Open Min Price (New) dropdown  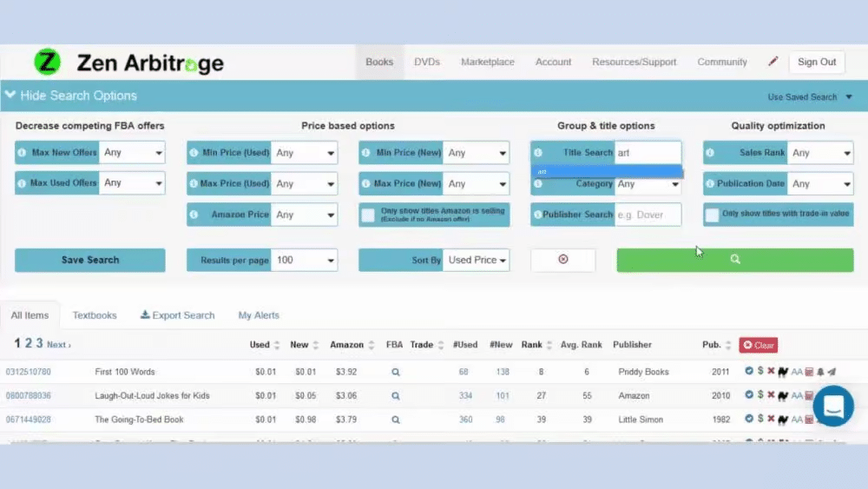click(476, 153)
